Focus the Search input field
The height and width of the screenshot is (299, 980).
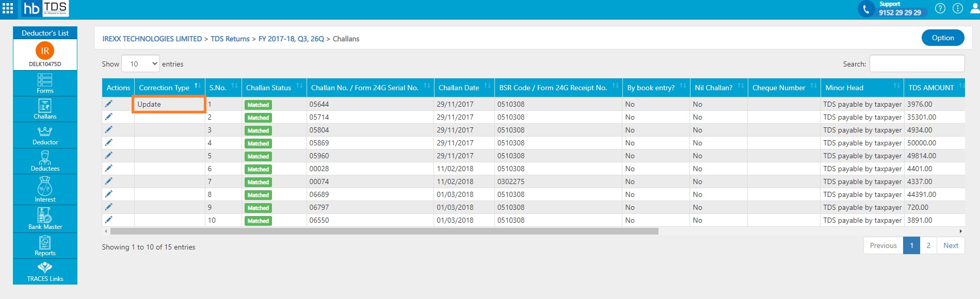[x=917, y=63]
